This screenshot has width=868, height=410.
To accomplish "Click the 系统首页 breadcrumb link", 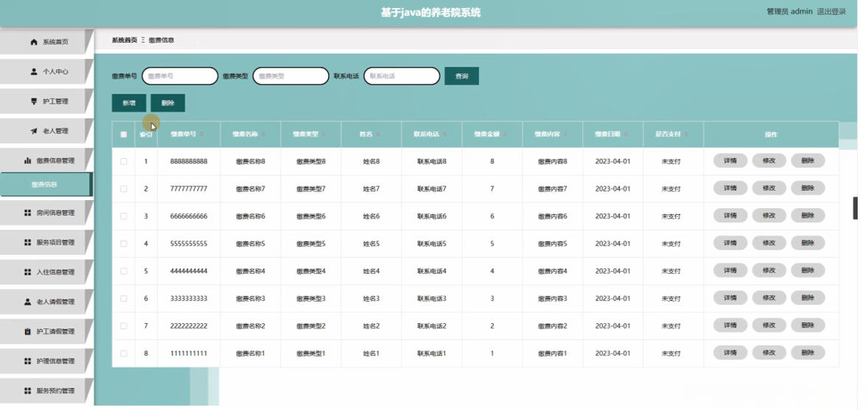I will tap(125, 40).
